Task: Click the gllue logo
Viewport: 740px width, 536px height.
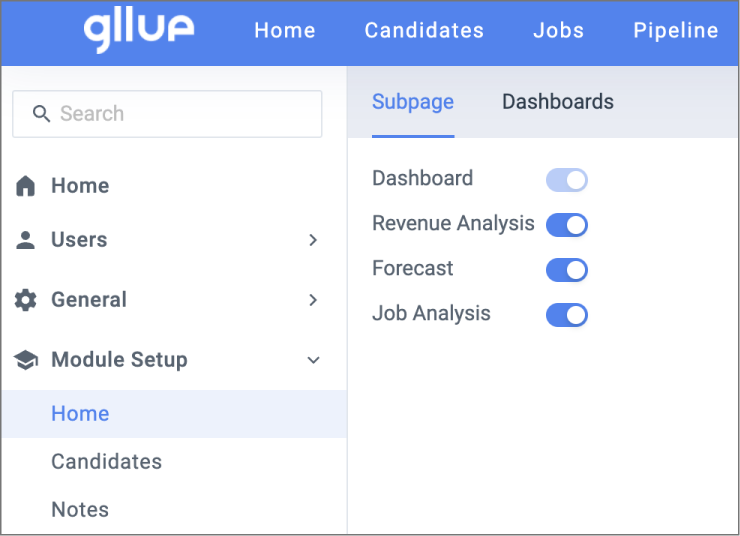Action: click(x=139, y=32)
